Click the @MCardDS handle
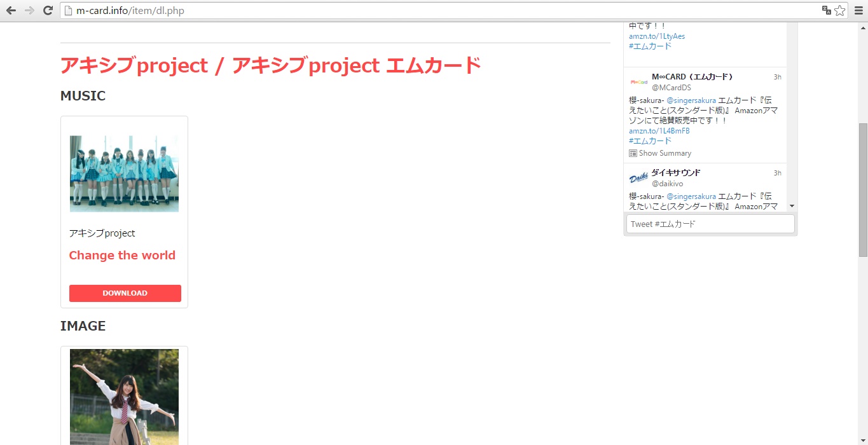 [671, 88]
